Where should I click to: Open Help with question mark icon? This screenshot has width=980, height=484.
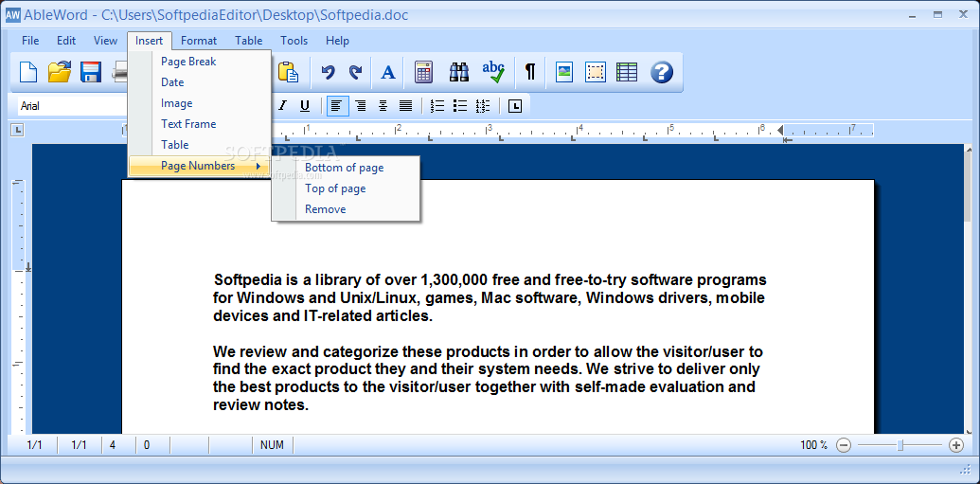coord(662,72)
